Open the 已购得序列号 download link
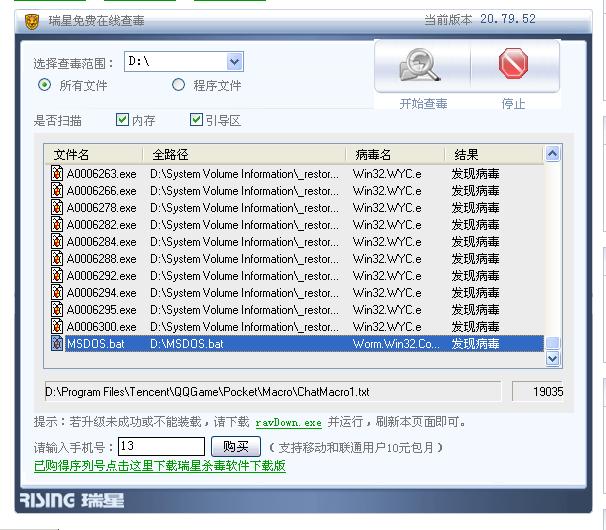The height and width of the screenshot is (530, 606). 160,466
